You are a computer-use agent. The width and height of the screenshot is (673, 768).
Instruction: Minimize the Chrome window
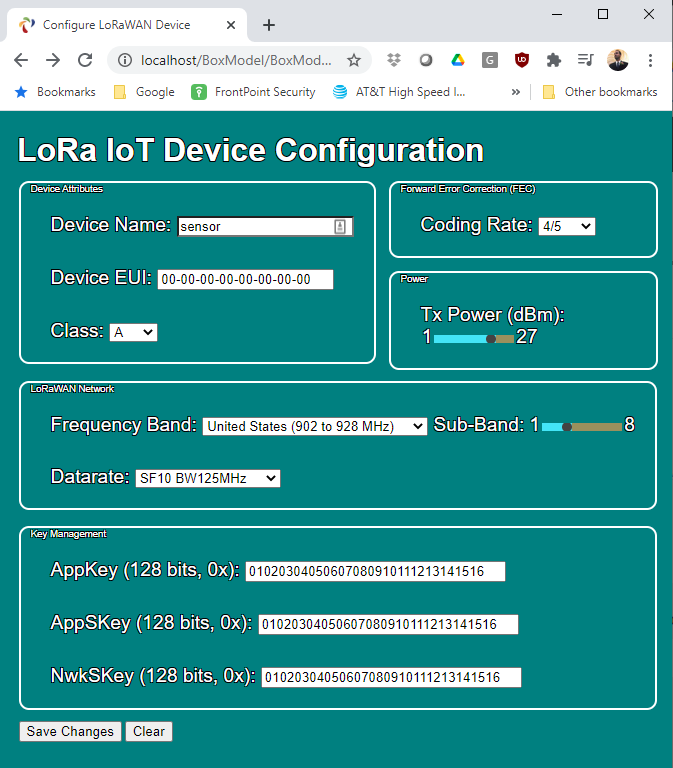[x=556, y=14]
